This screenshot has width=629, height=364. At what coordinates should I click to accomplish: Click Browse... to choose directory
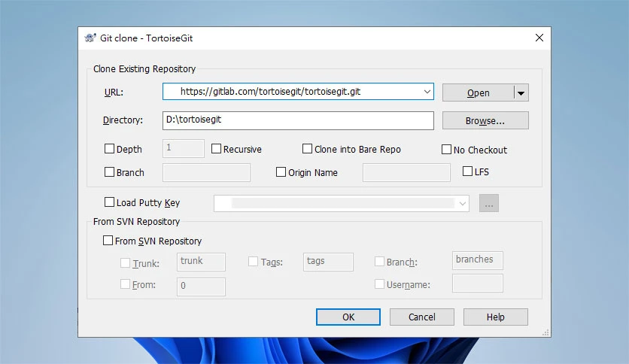tap(485, 120)
